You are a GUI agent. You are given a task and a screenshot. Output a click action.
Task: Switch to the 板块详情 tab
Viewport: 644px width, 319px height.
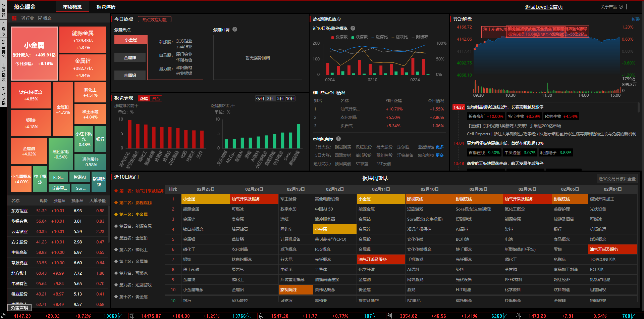[106, 7]
